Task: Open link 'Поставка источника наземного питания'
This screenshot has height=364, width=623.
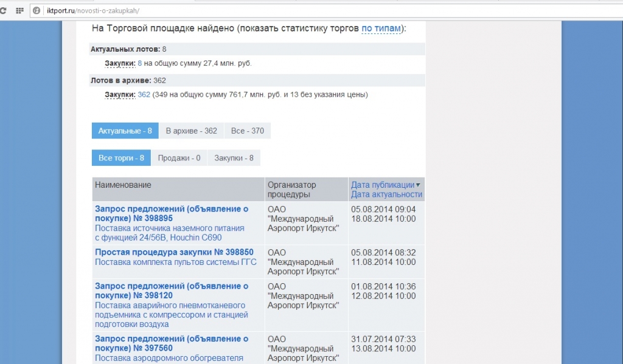Action: coord(170,233)
